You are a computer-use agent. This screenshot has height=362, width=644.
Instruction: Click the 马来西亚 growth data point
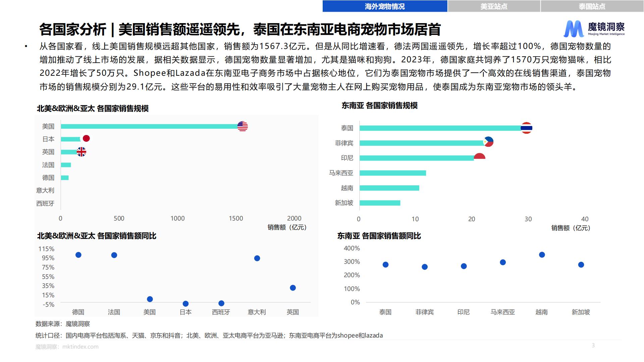503,262
